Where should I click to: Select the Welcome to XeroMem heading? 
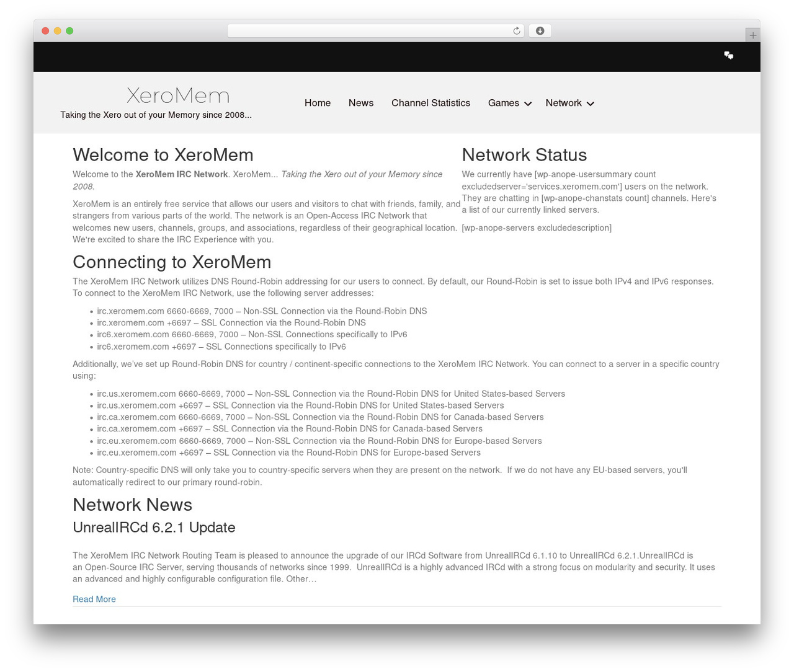tap(163, 155)
